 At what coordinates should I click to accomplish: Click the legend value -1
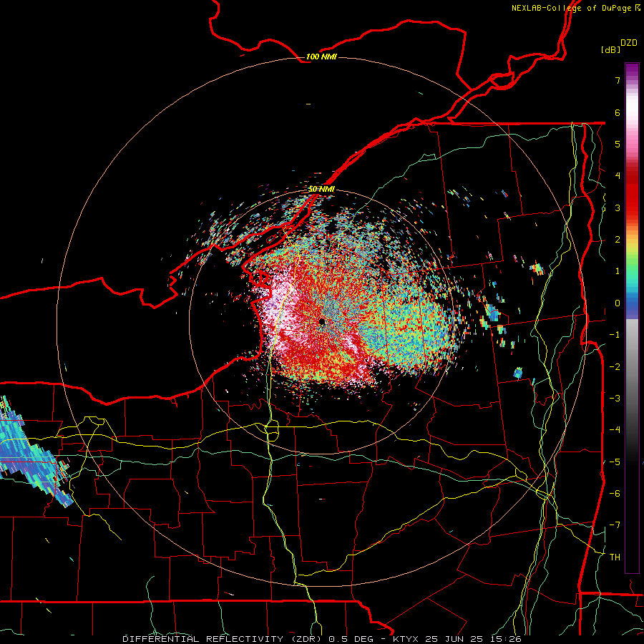tap(615, 335)
